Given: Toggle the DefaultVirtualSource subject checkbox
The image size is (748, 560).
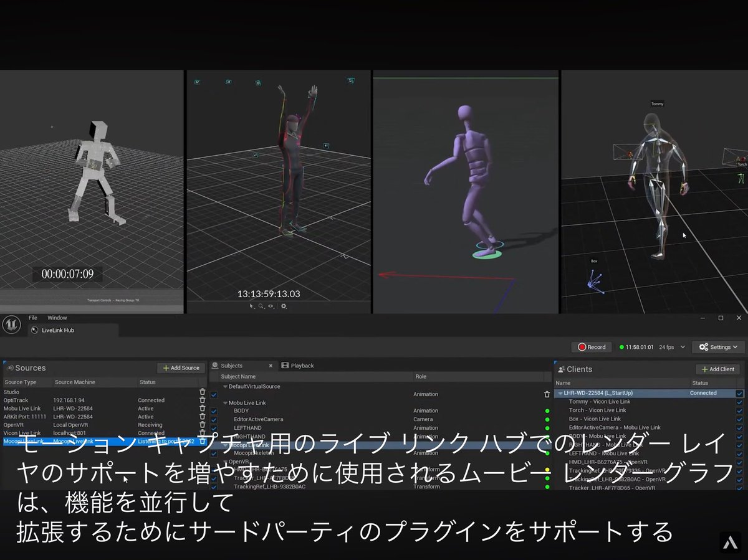Looking at the screenshot, I should tap(214, 394).
